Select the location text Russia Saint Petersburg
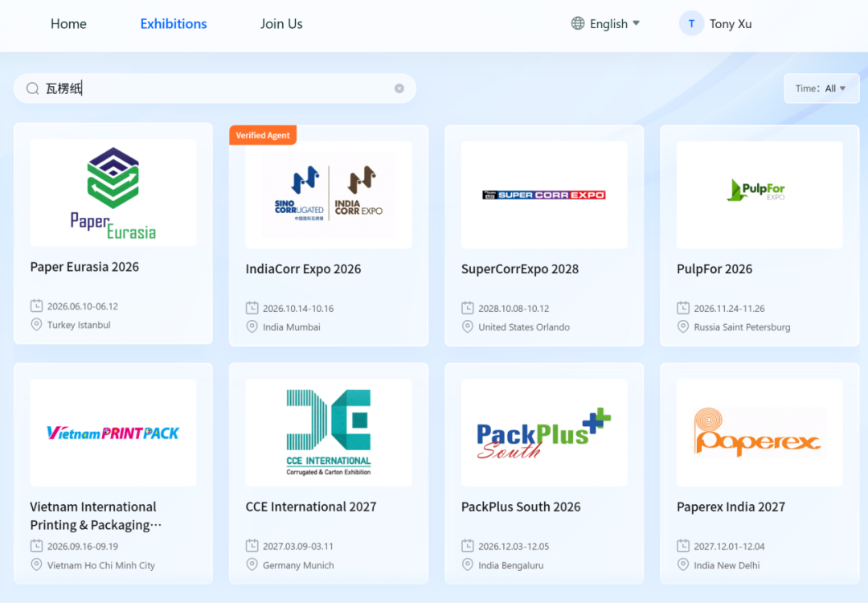The image size is (868, 603). (x=743, y=327)
